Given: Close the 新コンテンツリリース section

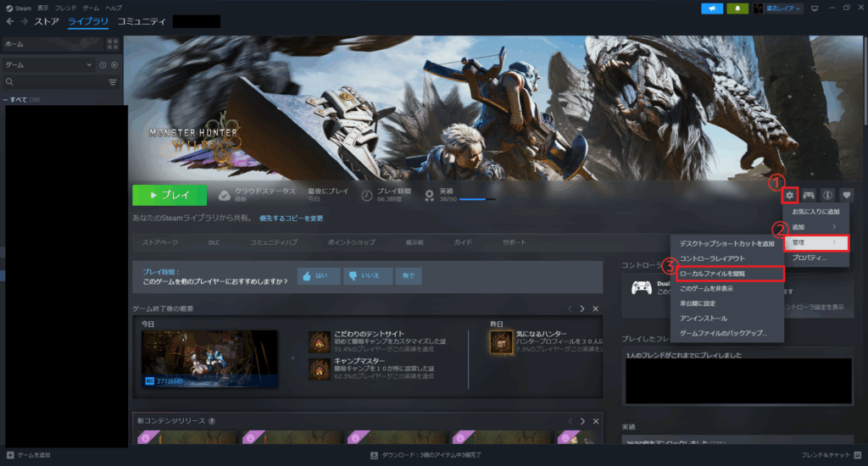Looking at the screenshot, I should click(x=596, y=421).
